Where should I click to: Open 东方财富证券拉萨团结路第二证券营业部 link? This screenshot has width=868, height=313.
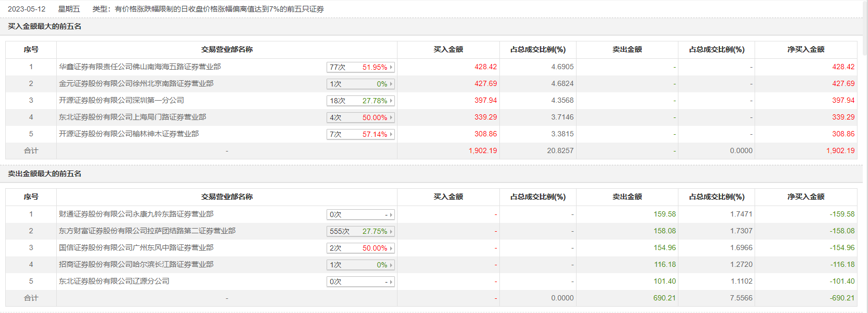pyautogui.click(x=147, y=231)
